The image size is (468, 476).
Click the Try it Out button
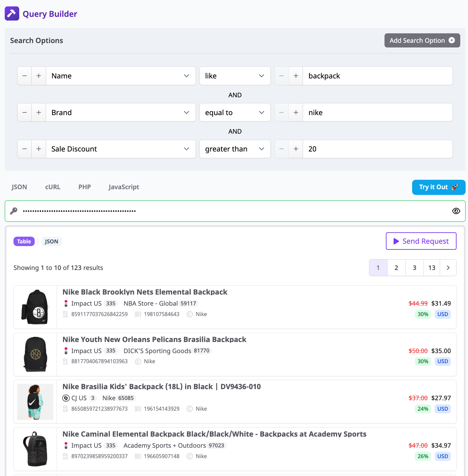[x=439, y=187]
